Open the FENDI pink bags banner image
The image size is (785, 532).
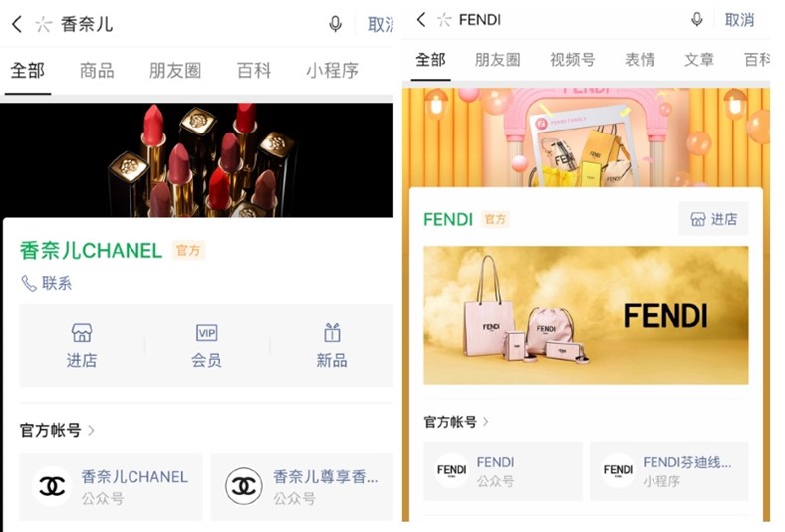point(586,315)
